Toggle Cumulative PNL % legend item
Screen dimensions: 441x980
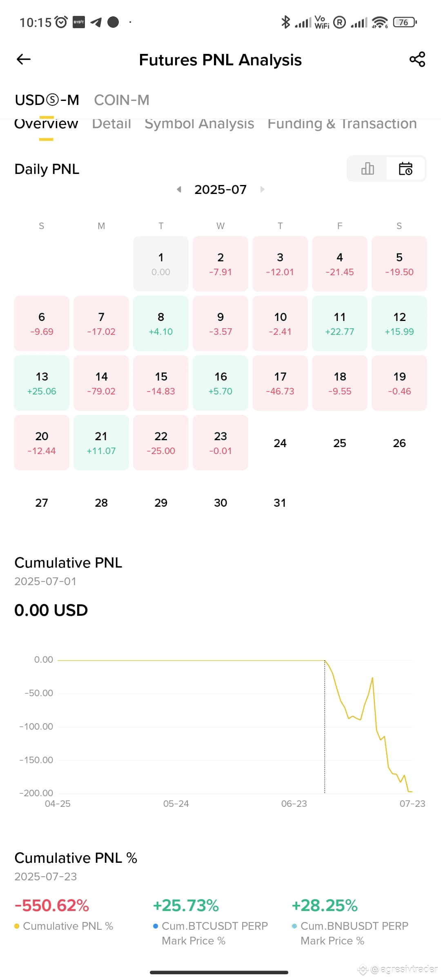[x=64, y=926]
